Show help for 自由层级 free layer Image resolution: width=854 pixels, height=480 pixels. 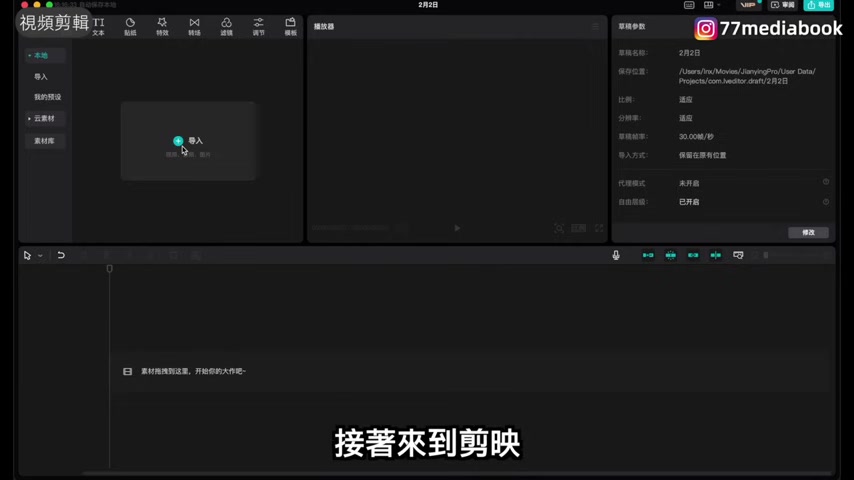[826, 202]
